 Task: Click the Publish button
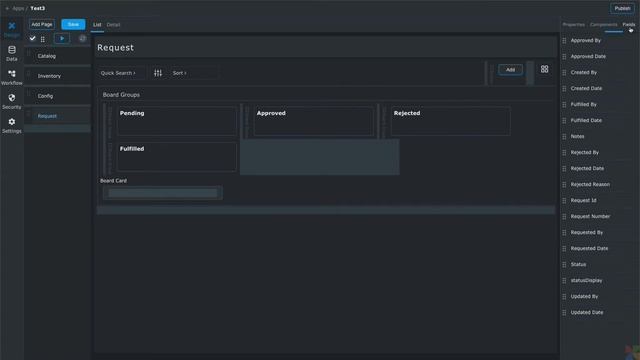pyautogui.click(x=622, y=8)
